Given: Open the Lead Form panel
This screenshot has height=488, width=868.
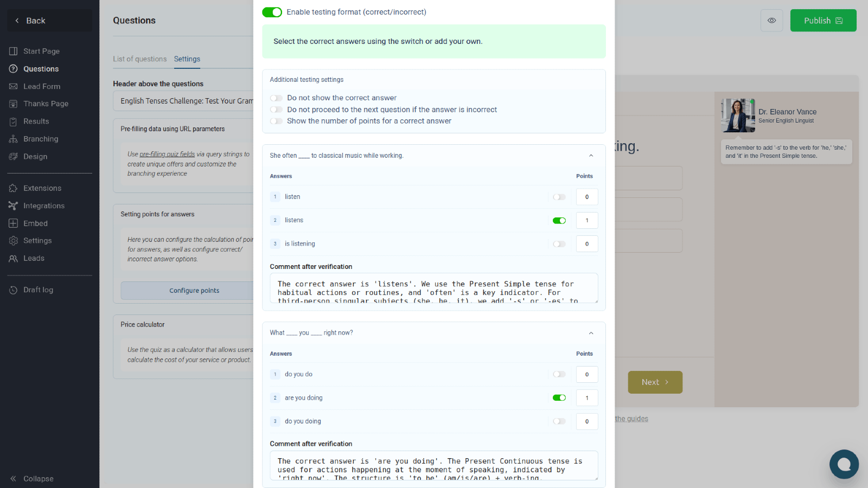Looking at the screenshot, I should point(41,86).
